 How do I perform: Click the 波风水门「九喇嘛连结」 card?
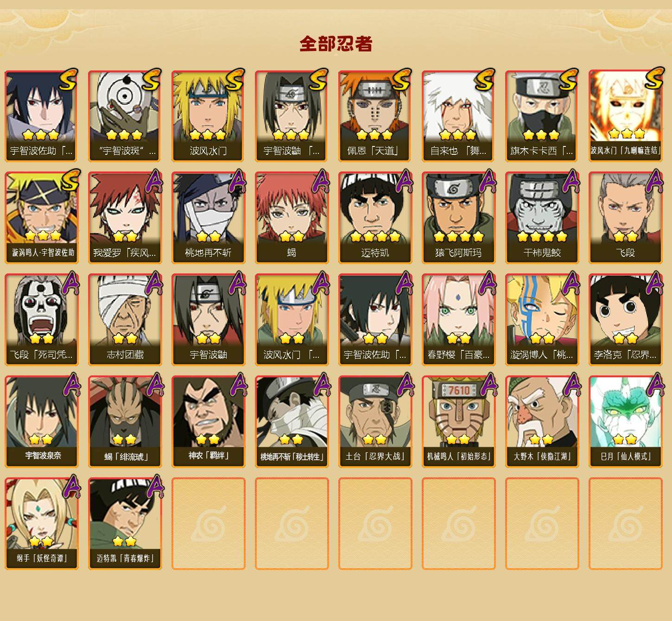pyautogui.click(x=625, y=116)
